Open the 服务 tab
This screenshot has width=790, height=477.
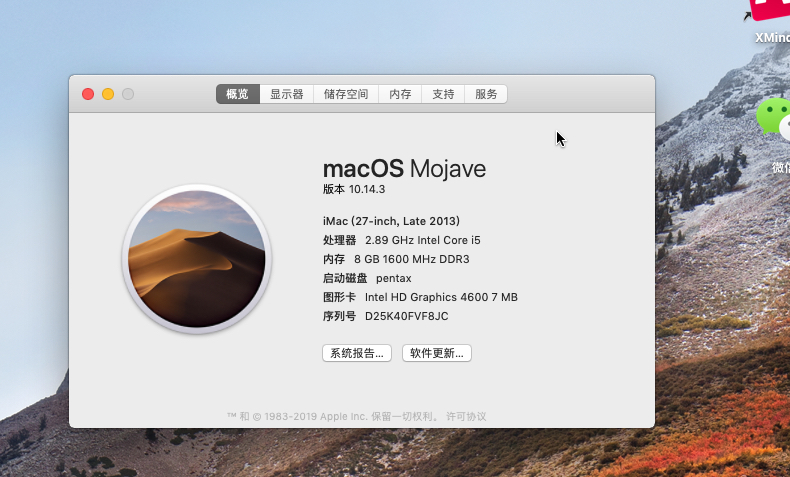tap(486, 94)
